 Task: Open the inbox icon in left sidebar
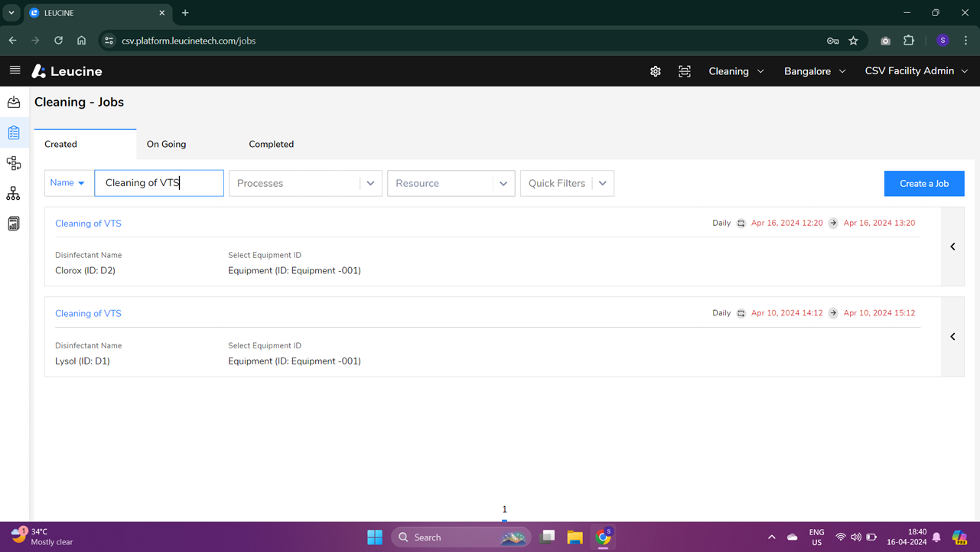click(14, 102)
